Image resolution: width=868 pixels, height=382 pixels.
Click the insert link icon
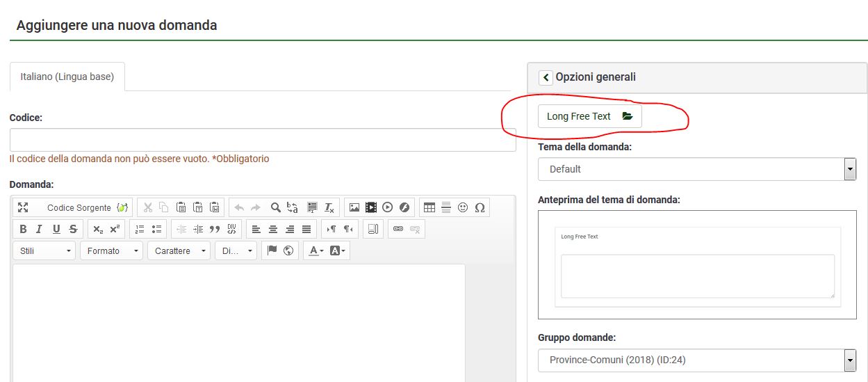tap(398, 229)
